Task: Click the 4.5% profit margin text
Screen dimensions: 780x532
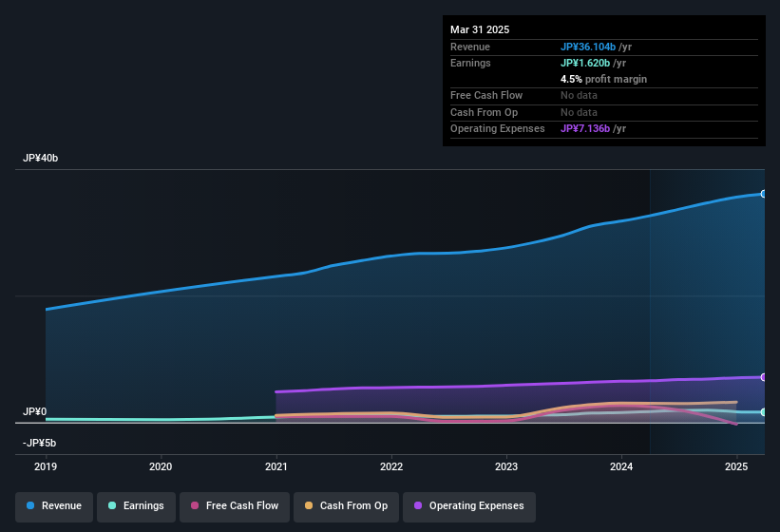Action: coord(603,79)
